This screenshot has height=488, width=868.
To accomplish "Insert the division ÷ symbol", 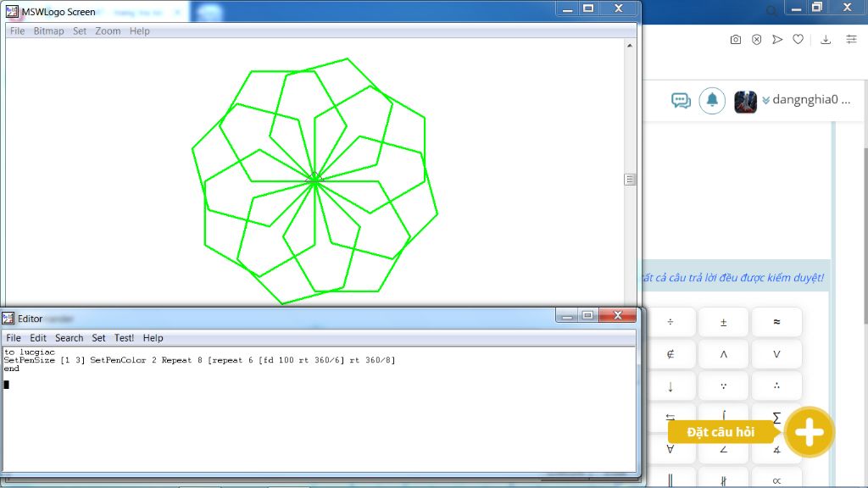I will 670,322.
